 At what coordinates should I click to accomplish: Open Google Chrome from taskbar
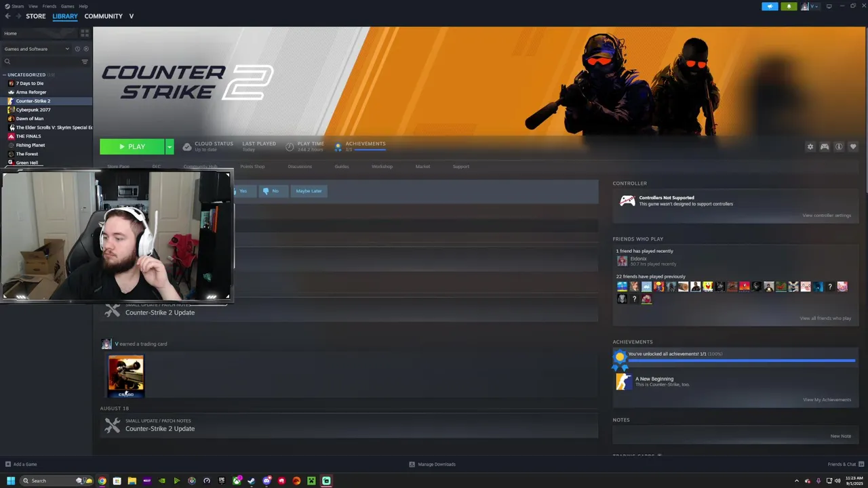[102, 481]
